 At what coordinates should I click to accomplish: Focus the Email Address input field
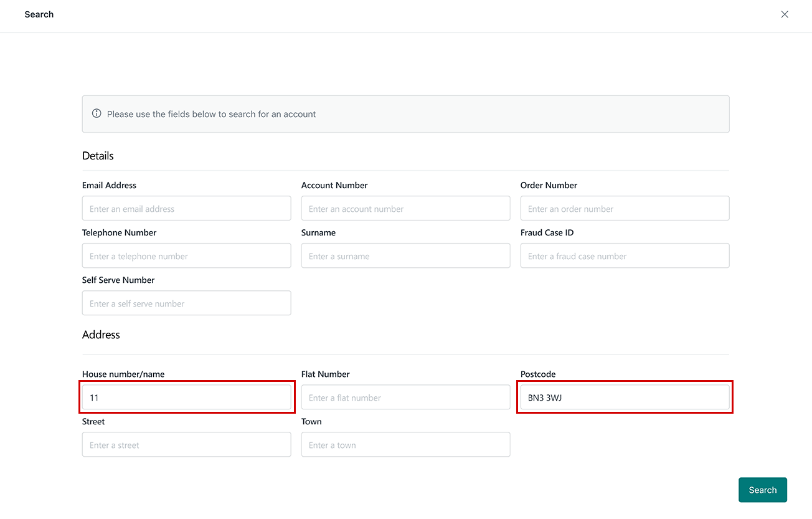pos(186,209)
